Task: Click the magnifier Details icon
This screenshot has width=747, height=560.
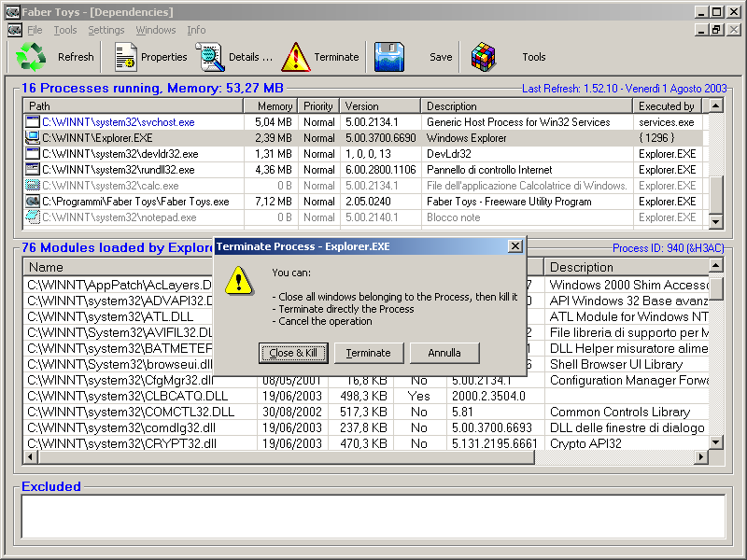Action: click(211, 57)
